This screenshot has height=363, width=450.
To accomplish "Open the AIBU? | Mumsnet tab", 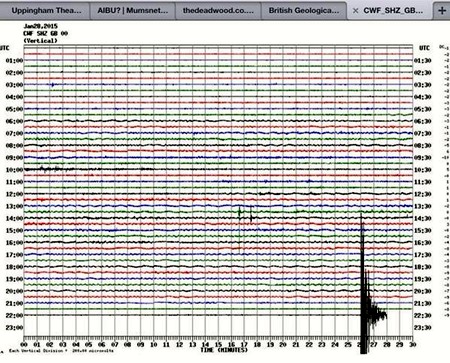I will 133,11.
